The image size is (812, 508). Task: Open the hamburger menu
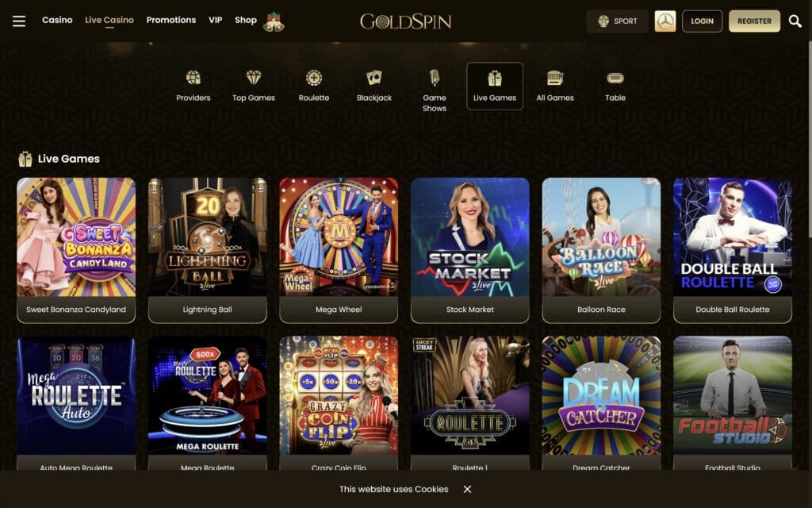(x=19, y=21)
